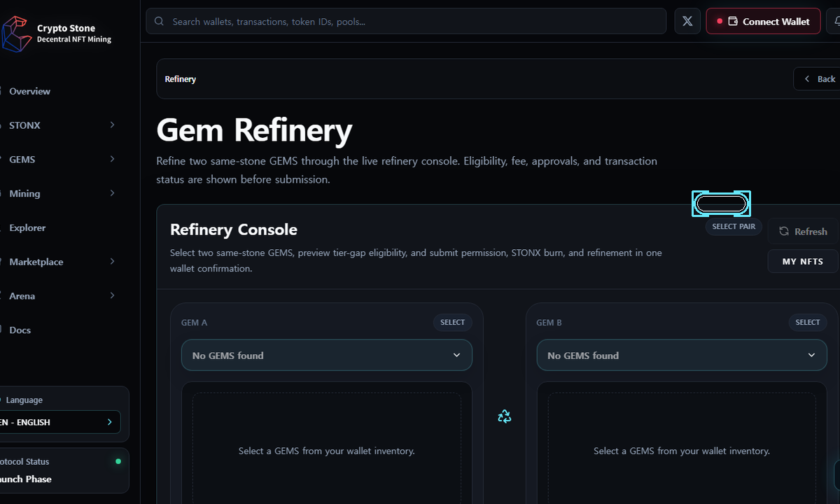
Task: Expand the Marketplace sidebar submenu chevron
Action: pos(112,261)
